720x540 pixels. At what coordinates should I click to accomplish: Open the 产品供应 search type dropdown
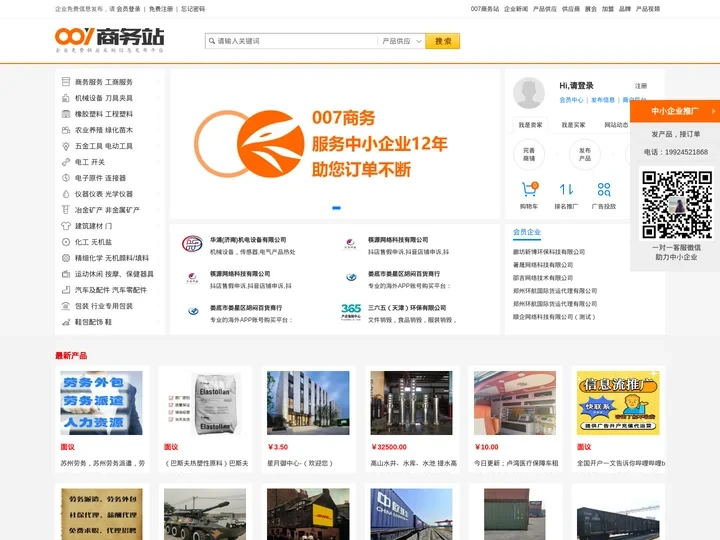click(x=401, y=41)
